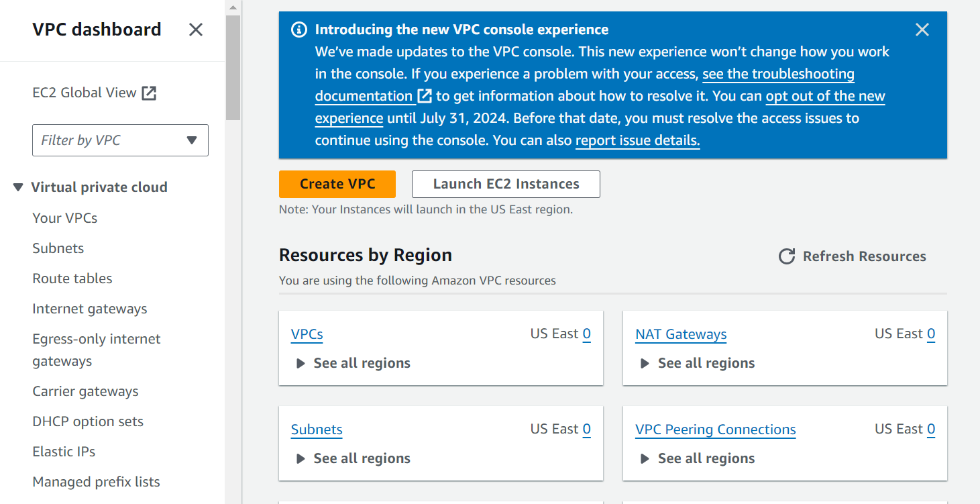Open Your VPCs in the sidebar
This screenshot has height=504, width=980.
pos(65,218)
